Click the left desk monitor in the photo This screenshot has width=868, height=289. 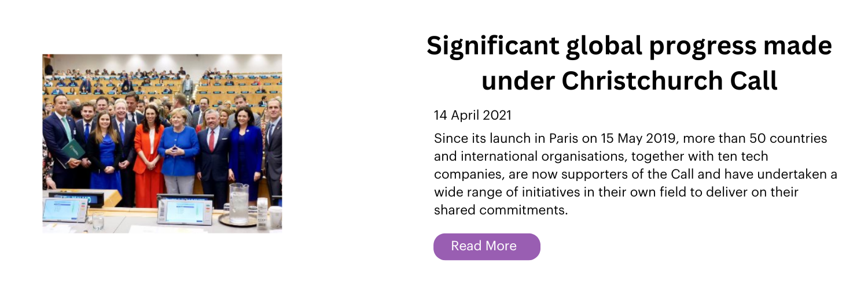pyautogui.click(x=65, y=209)
